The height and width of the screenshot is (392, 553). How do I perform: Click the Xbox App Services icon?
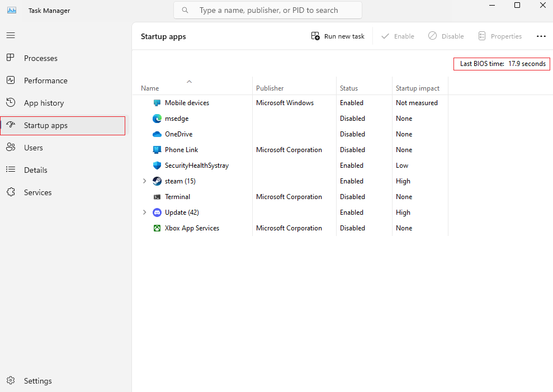157,228
